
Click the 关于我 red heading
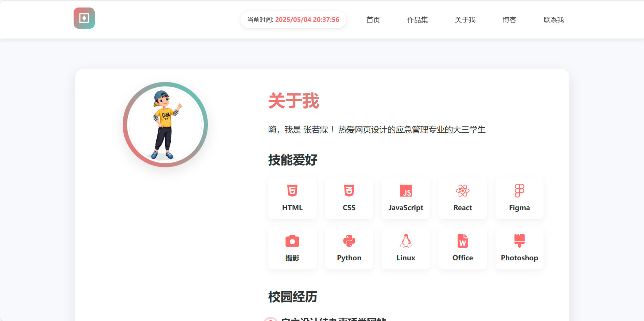pos(294,101)
